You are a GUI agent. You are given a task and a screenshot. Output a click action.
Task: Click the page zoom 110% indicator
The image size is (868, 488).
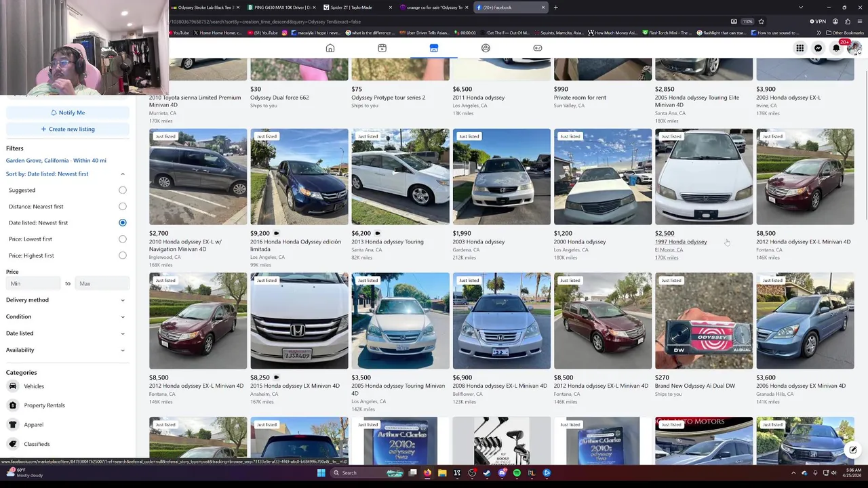747,22
